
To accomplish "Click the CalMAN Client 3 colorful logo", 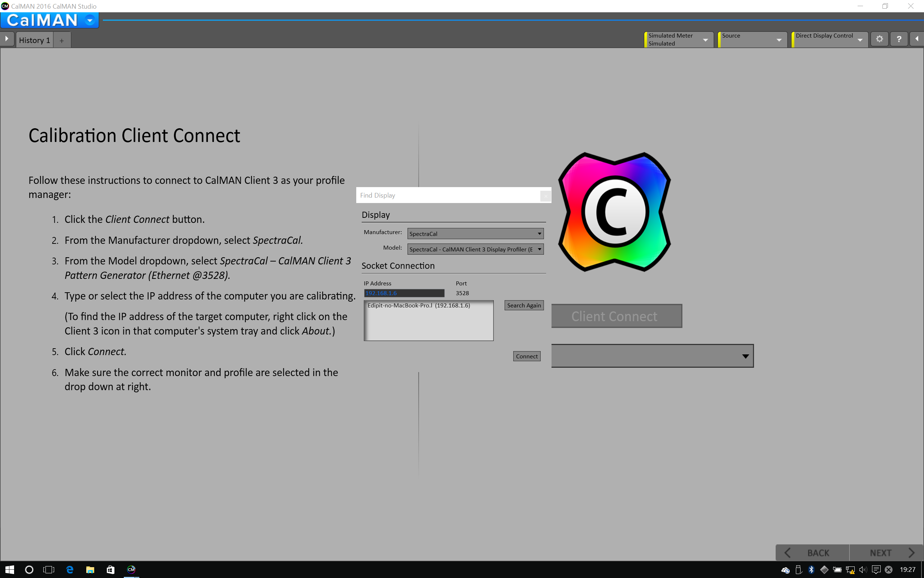I will click(x=614, y=212).
